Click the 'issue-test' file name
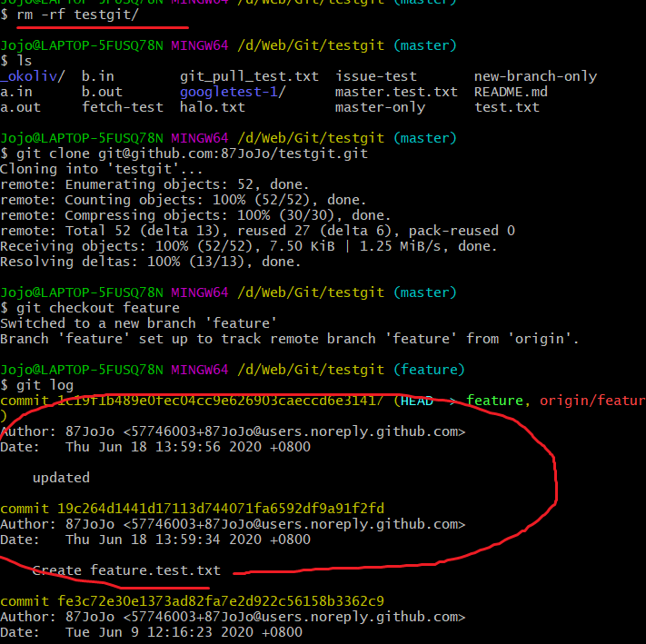This screenshot has width=646, height=644. coord(376,76)
